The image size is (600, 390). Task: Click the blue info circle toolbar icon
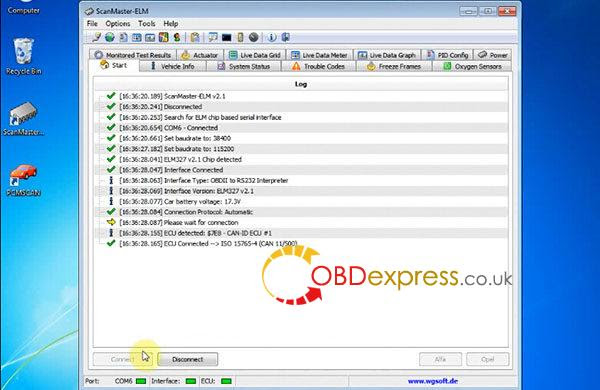tap(271, 37)
